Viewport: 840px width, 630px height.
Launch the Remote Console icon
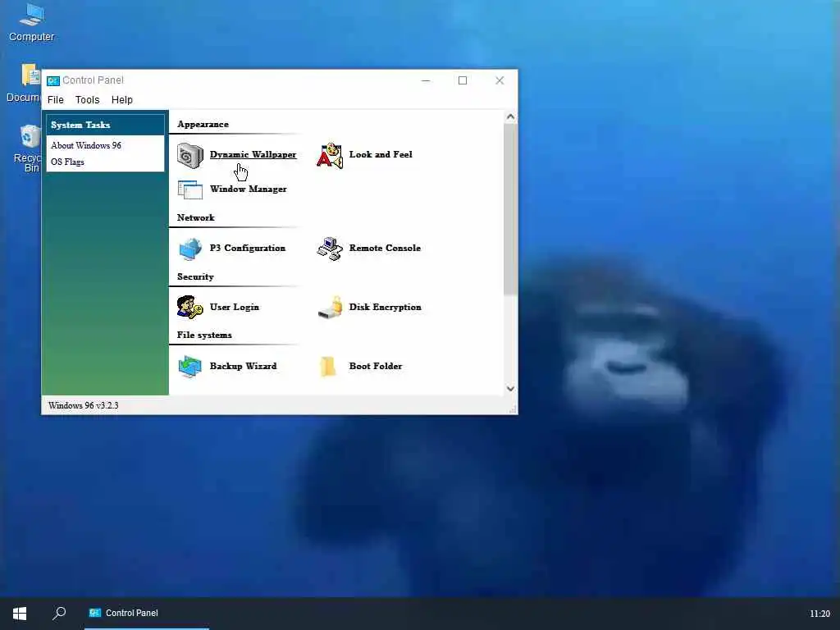click(x=330, y=249)
